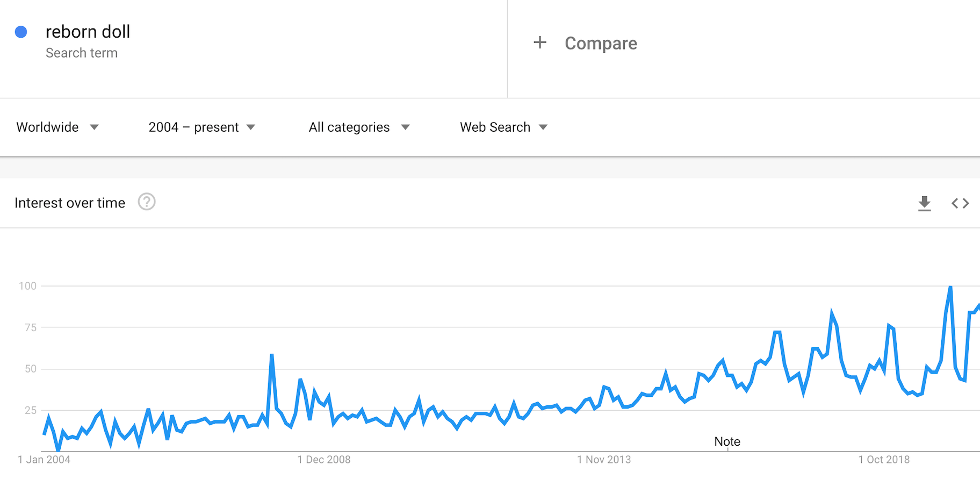
Task: Click the Note marker on the timeline
Action: (727, 441)
